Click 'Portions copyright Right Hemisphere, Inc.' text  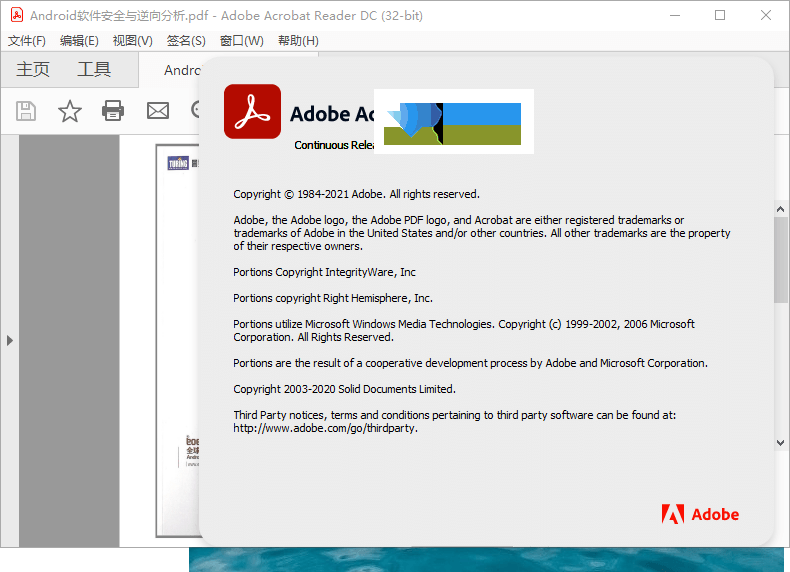tap(333, 298)
